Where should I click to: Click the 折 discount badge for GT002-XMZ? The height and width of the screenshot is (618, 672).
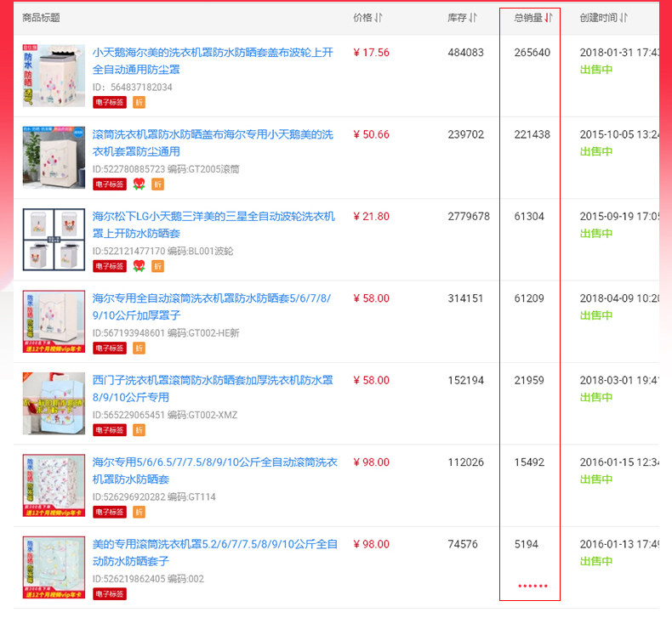click(139, 430)
